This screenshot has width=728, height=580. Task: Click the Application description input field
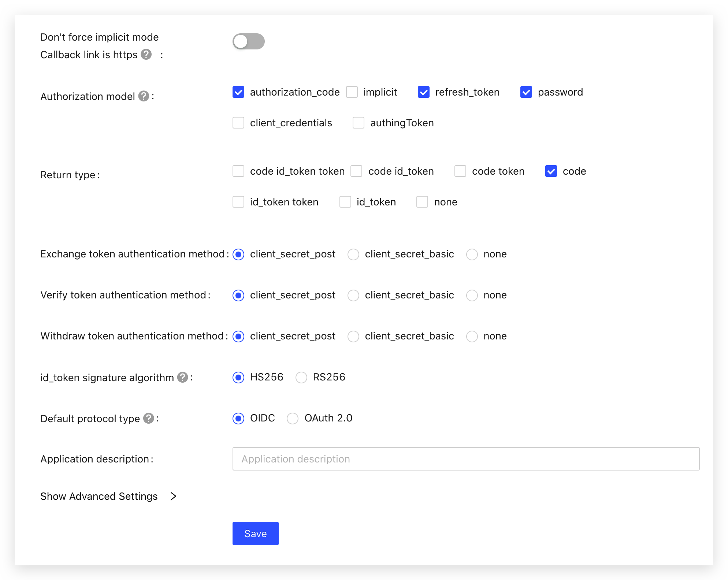[x=466, y=459]
